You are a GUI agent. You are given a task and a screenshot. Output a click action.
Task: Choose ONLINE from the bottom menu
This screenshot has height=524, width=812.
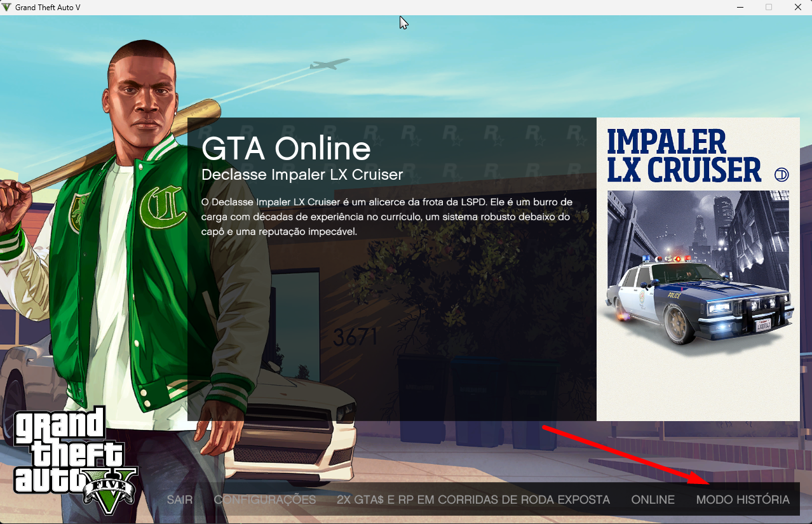click(x=653, y=500)
